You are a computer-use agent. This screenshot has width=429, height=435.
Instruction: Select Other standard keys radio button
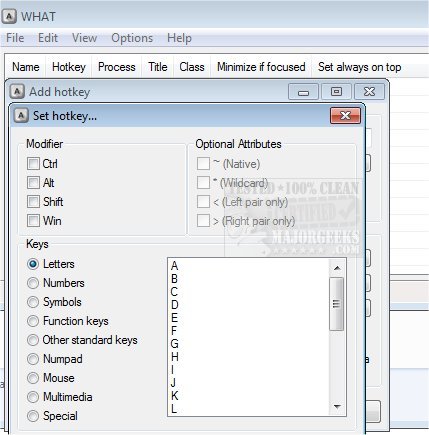point(33,340)
